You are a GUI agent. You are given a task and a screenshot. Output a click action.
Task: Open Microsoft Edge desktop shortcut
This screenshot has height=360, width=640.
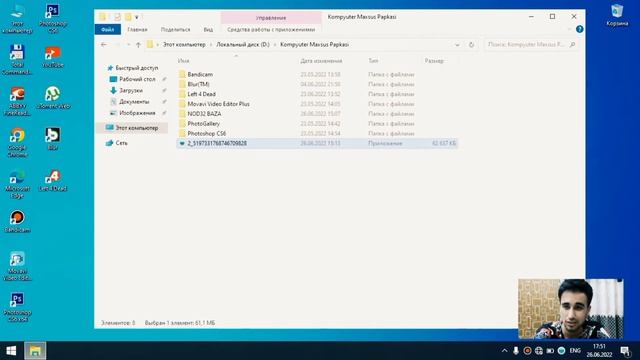17,184
